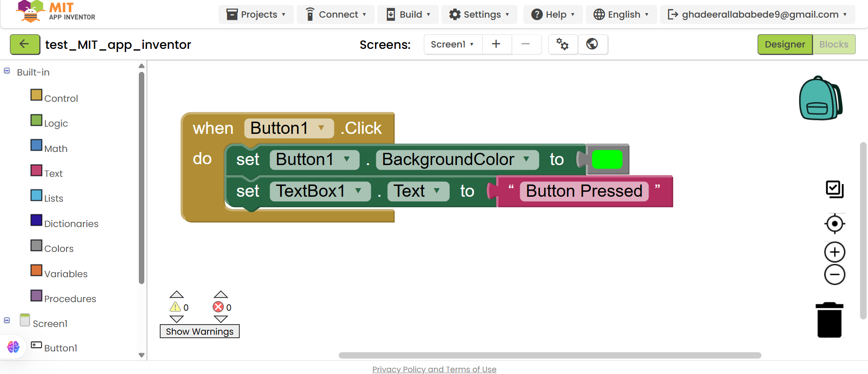Center the workspace with target icon
This screenshot has width=868, height=374.
(x=835, y=223)
